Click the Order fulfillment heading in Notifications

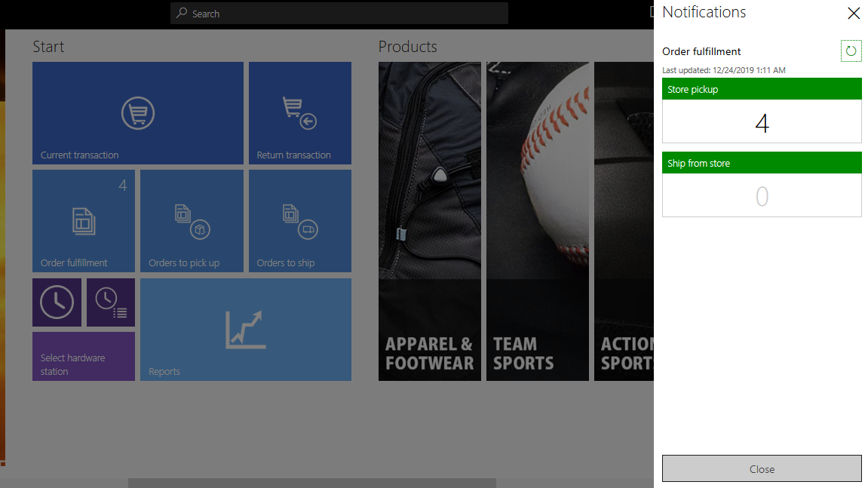[x=701, y=51]
